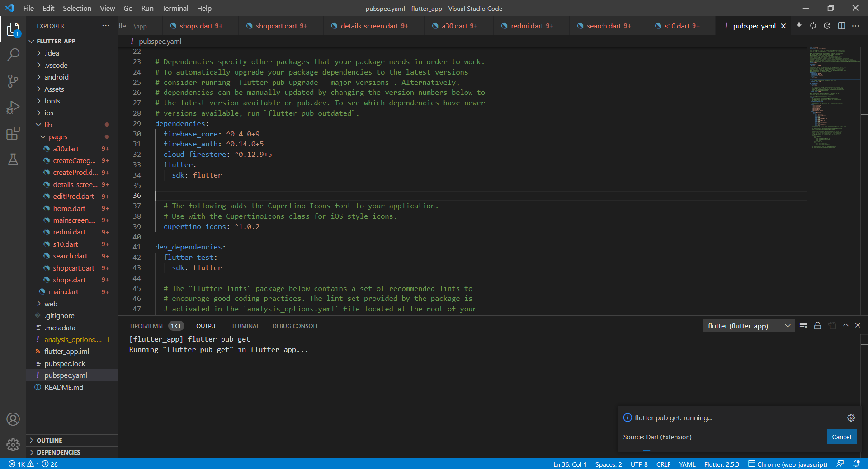The height and width of the screenshot is (469, 868).
Task: Click pubspec.yaml breadcrumb
Action: (x=160, y=41)
